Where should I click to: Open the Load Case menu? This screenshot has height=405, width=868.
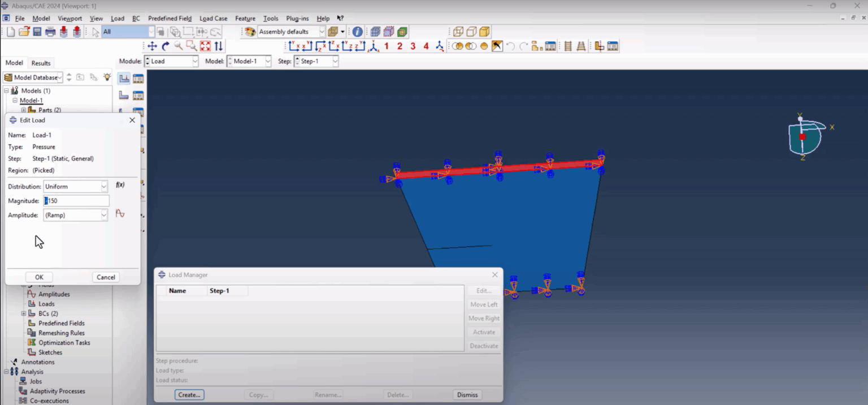click(x=213, y=18)
